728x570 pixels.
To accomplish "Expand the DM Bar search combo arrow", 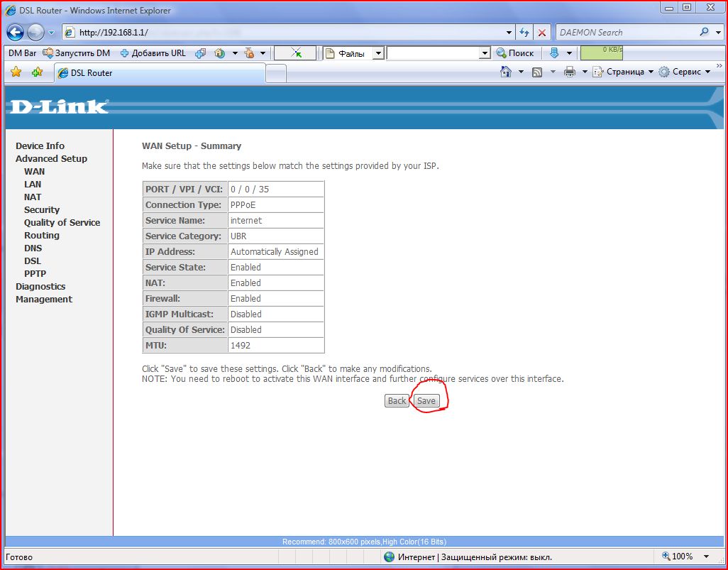I will 485,53.
